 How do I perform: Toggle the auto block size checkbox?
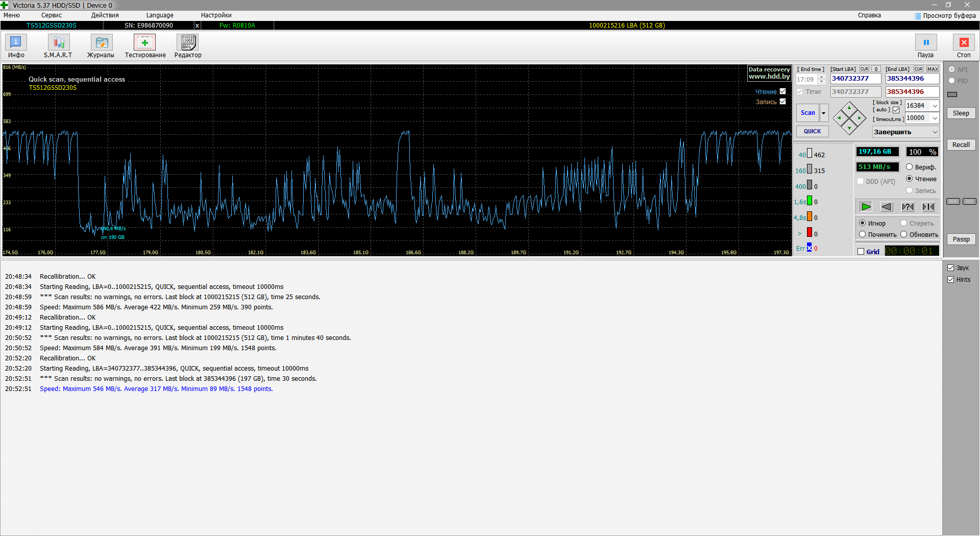pos(896,110)
